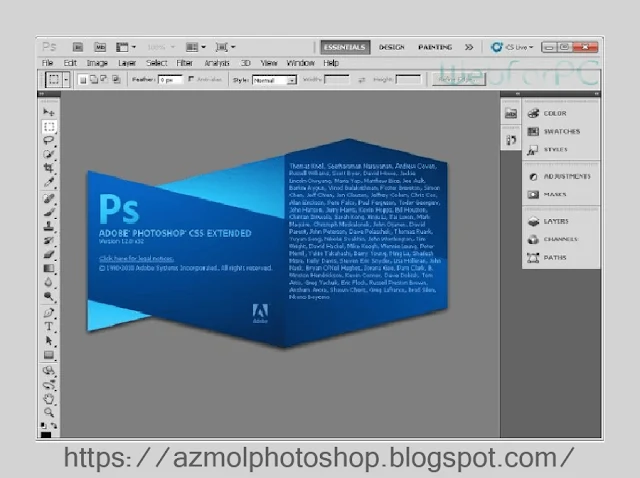Select the Quick Selection tool

coord(49,154)
